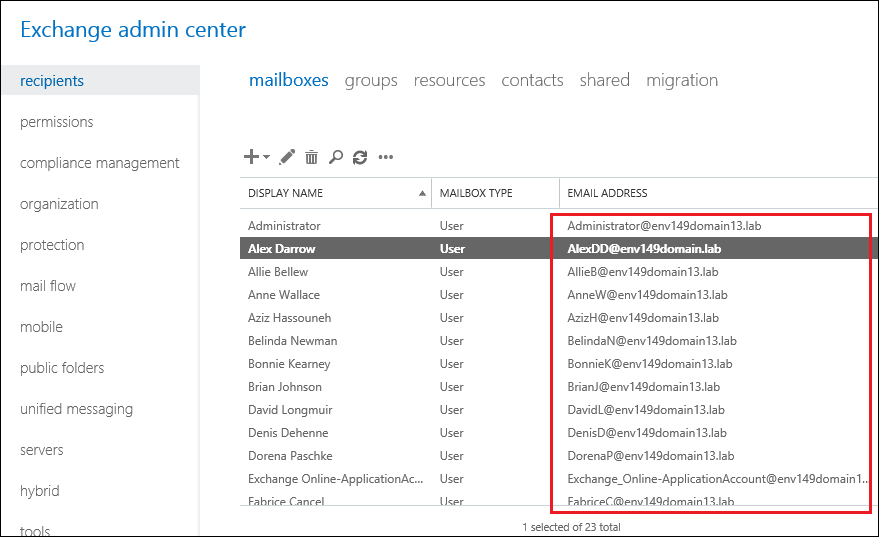Click email BonnieK@env149domain13.lab
The image size is (879, 537).
pyautogui.click(x=650, y=363)
